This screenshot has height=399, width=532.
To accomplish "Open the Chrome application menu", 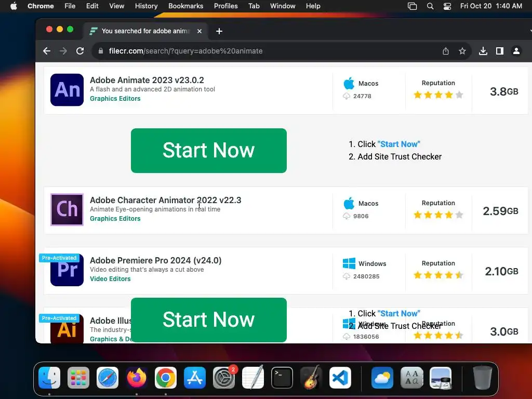I will tap(41, 6).
